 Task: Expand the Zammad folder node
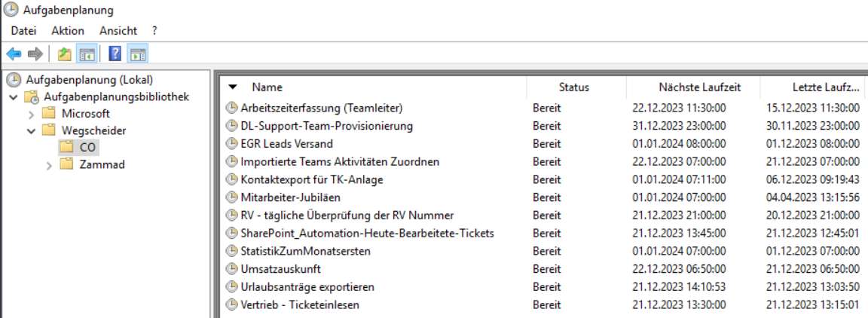click(49, 164)
